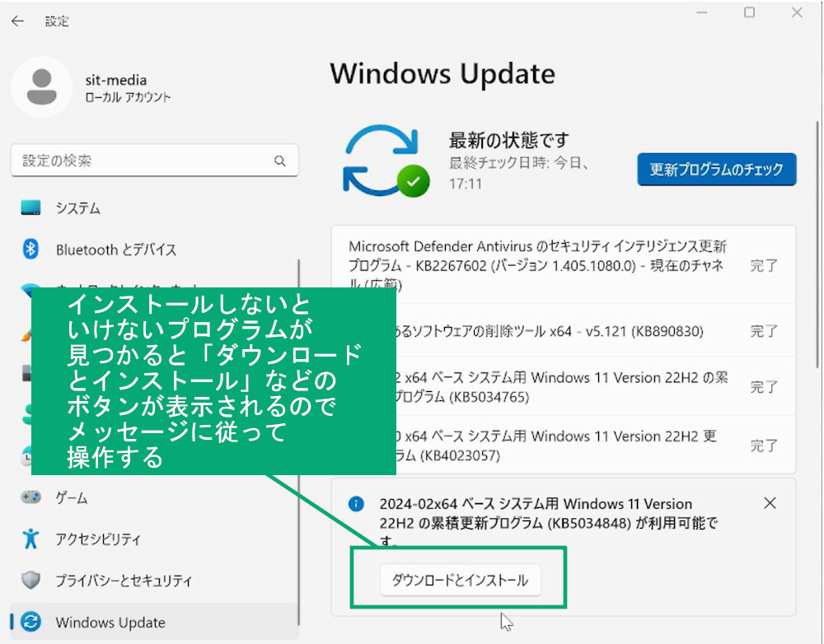Select ゲーム in the sidebar
The image size is (824, 644).
point(155,497)
